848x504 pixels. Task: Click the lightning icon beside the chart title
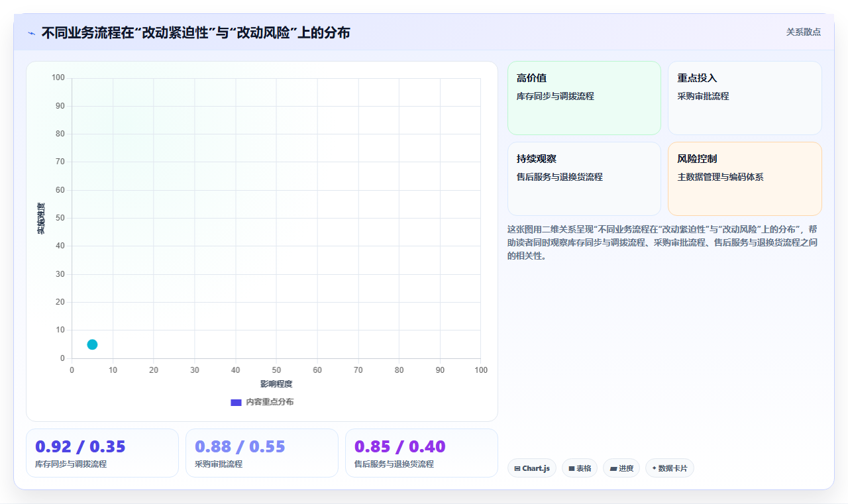coord(31,33)
